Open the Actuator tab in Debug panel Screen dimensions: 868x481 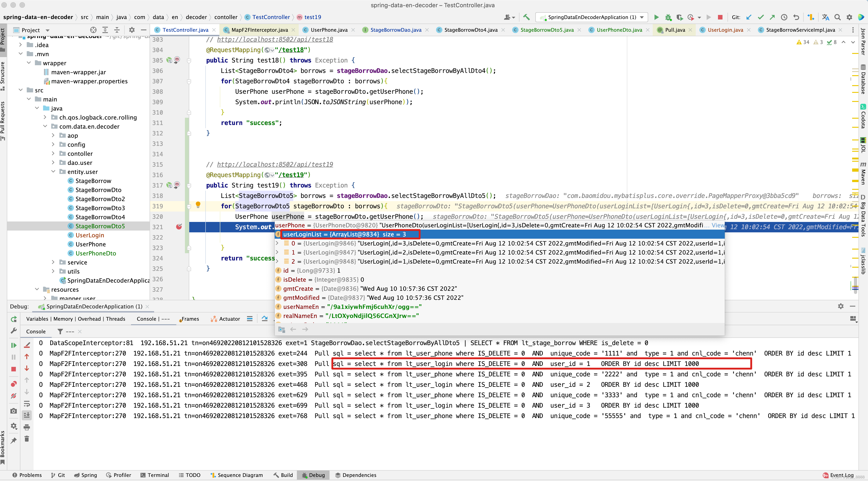tap(225, 319)
